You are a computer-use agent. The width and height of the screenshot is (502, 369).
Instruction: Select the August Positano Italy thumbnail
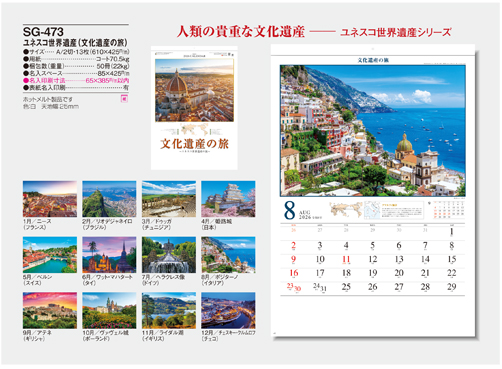point(228,255)
